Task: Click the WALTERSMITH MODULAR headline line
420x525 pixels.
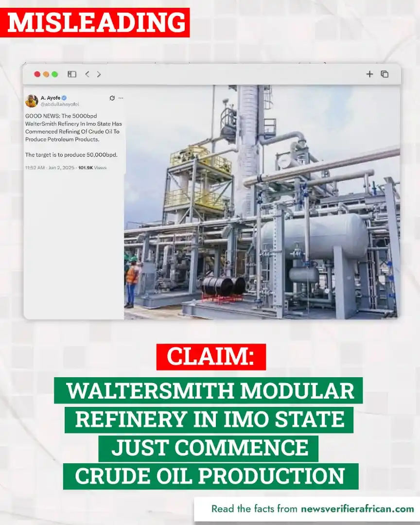Action: point(209,390)
